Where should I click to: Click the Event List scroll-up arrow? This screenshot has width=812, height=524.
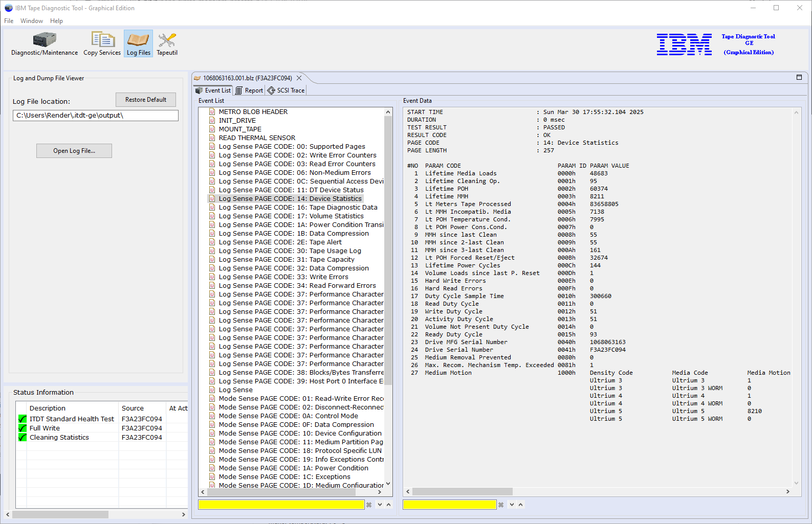388,112
